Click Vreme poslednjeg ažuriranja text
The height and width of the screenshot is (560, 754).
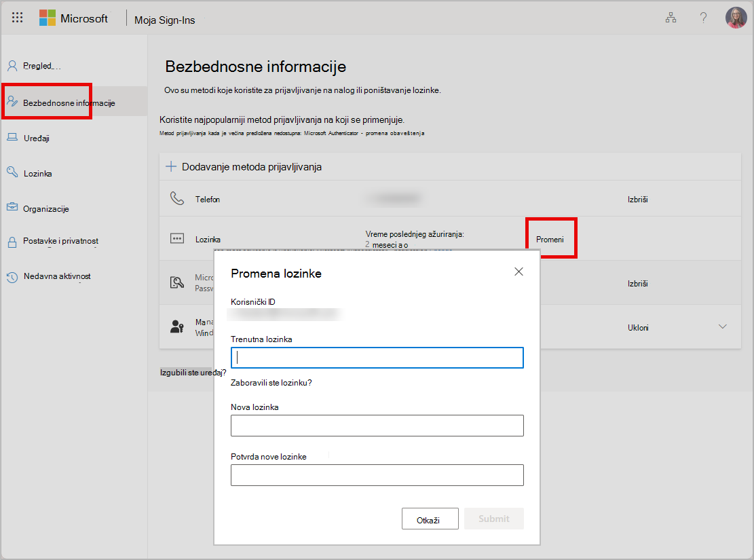click(x=415, y=234)
